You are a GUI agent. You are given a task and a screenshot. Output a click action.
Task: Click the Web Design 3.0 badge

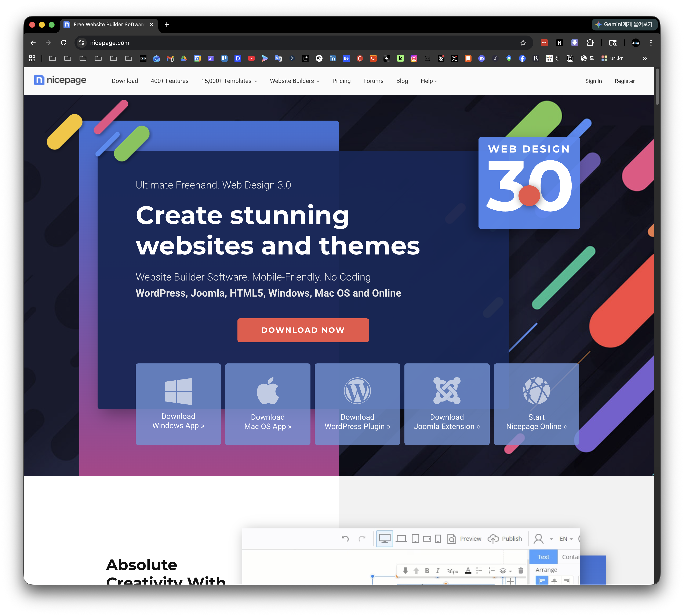(529, 183)
